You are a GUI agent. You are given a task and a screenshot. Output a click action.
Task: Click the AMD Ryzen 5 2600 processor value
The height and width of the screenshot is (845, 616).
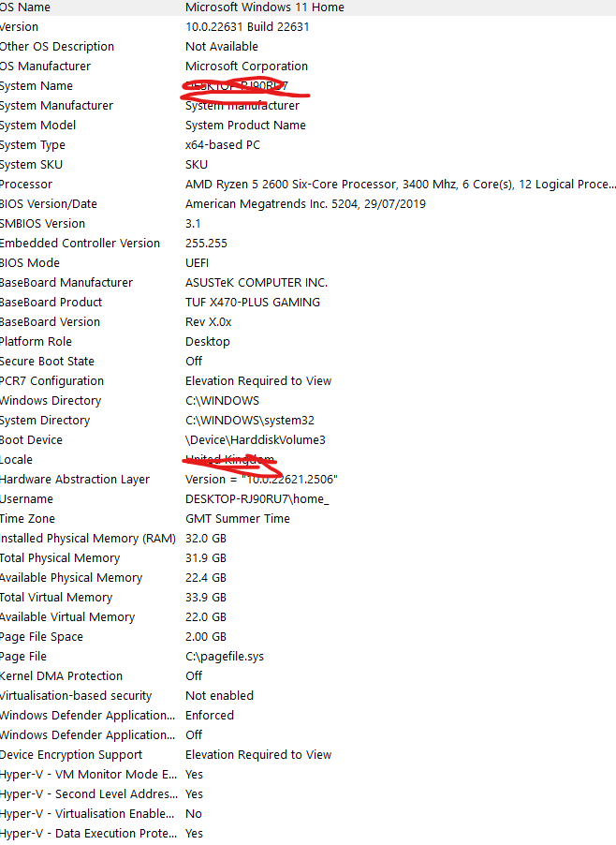[400, 185]
